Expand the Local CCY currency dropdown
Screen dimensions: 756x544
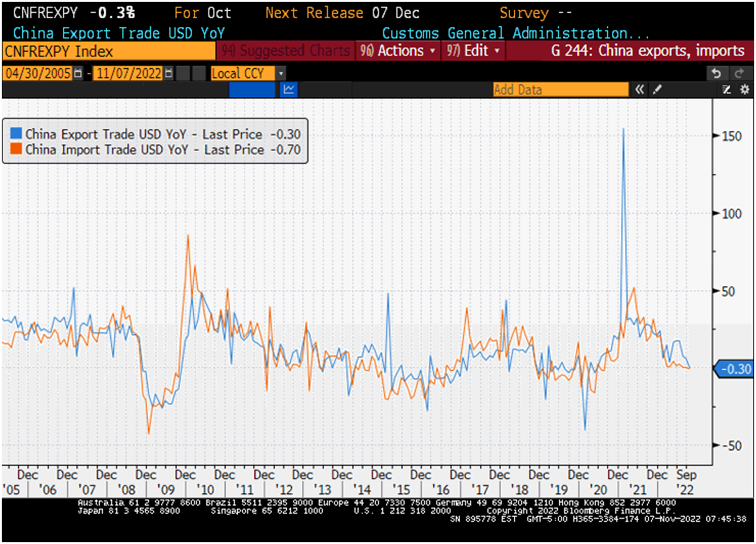pos(281,73)
